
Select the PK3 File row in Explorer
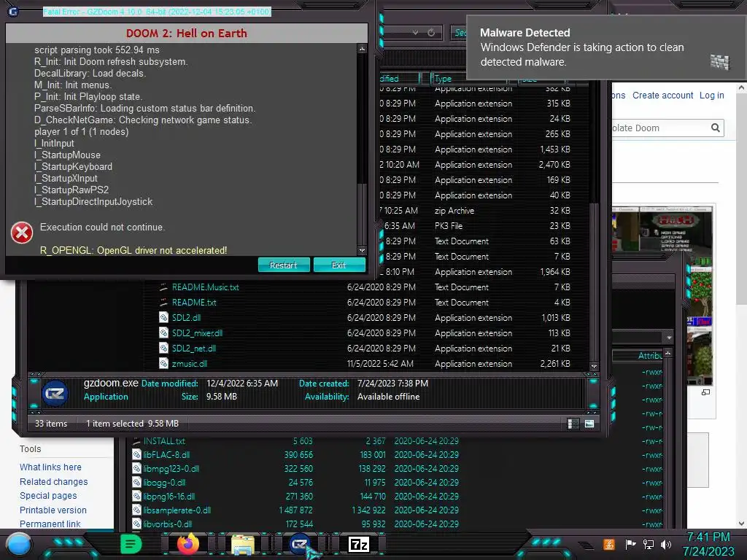tap(476, 226)
